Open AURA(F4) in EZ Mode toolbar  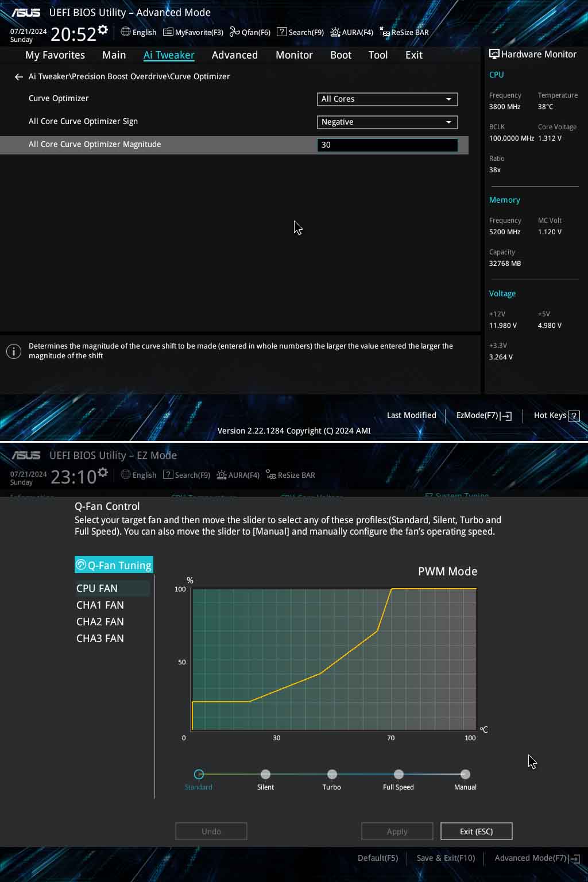[238, 475]
